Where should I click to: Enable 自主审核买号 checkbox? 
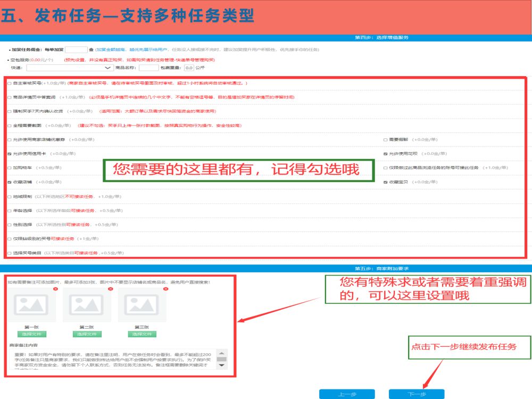10,83
